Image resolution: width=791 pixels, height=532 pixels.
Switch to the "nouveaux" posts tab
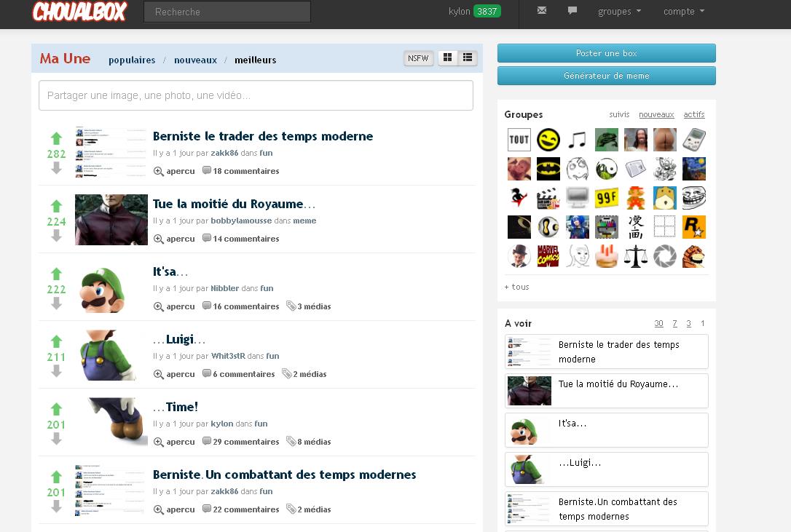point(195,60)
